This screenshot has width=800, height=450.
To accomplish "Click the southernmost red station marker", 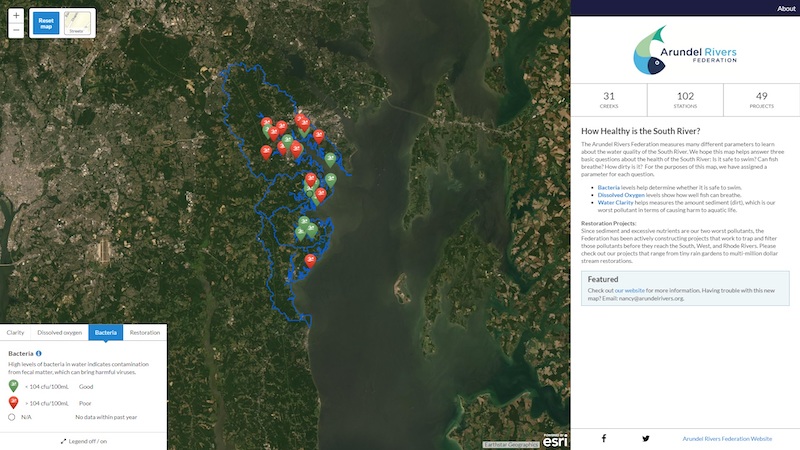I will tap(311, 257).
